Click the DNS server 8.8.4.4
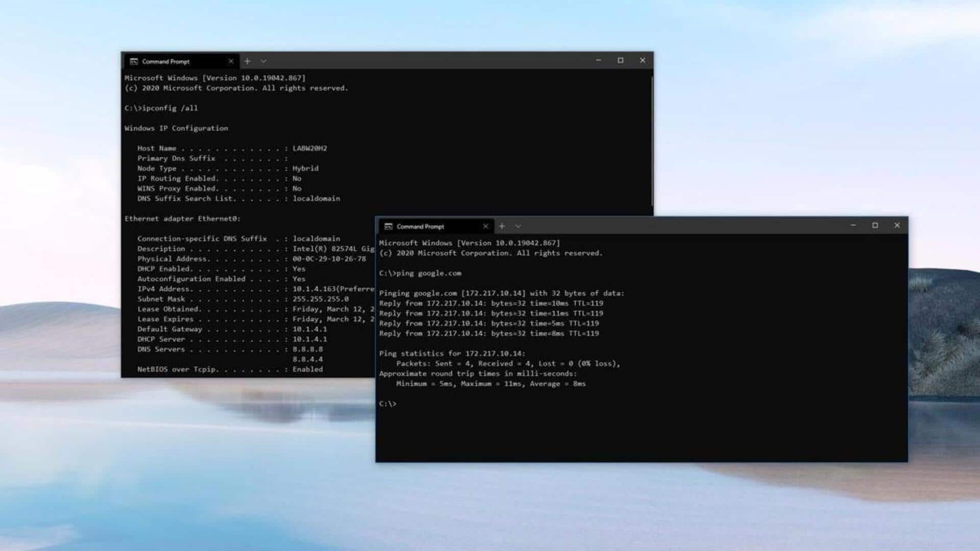980x551 pixels. 308,359
